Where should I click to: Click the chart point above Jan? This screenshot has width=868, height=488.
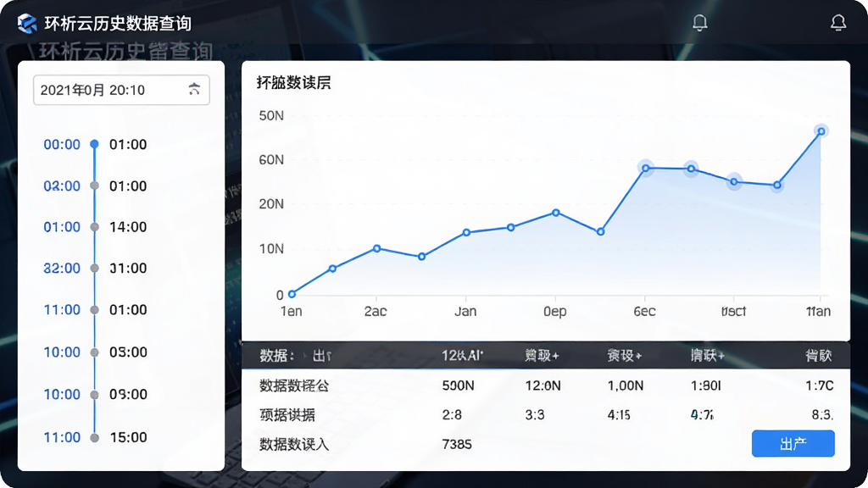pyautogui.click(x=467, y=232)
